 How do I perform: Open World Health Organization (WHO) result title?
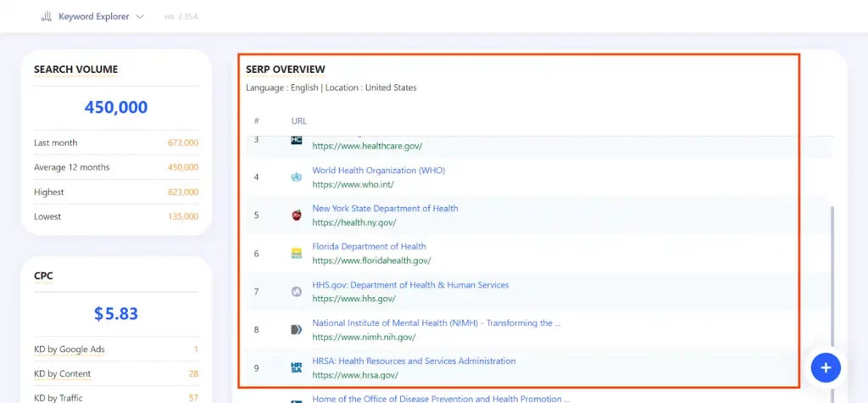(379, 171)
